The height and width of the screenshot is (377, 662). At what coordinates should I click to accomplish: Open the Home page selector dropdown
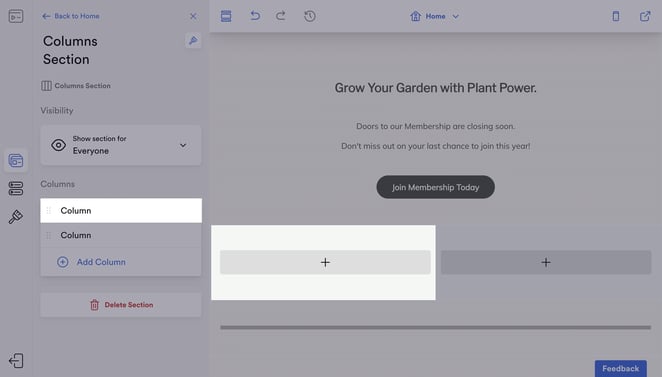point(434,16)
